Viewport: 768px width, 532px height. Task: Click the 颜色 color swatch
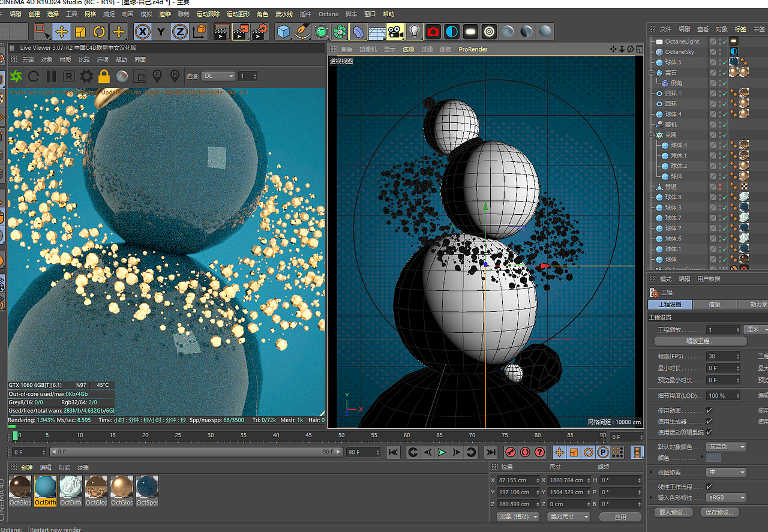714,458
